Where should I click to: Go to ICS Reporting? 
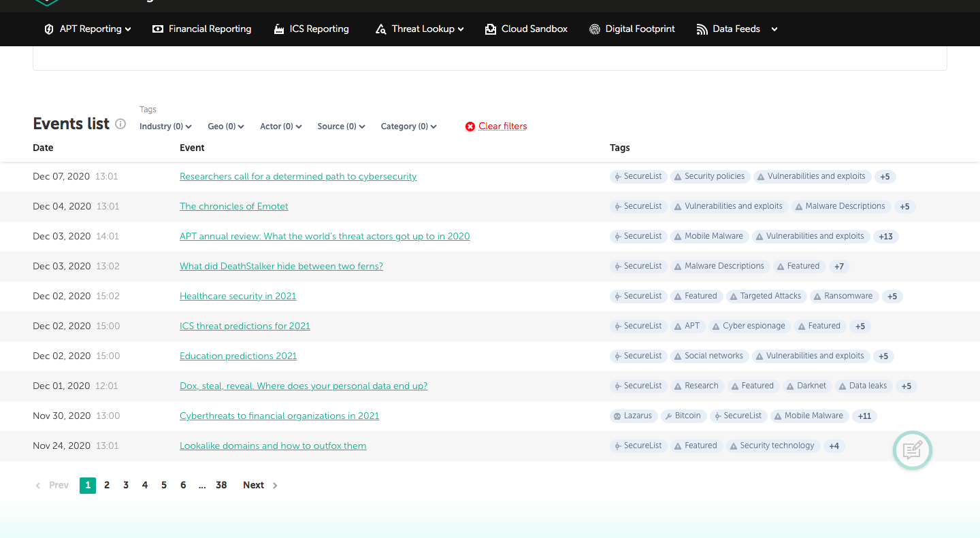click(319, 29)
